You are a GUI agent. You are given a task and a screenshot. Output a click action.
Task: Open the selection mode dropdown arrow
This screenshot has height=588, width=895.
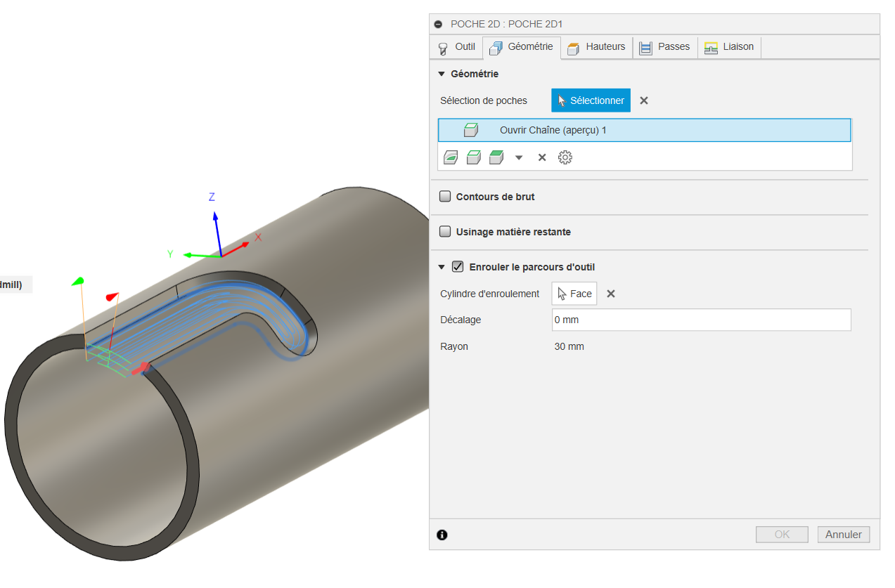(x=519, y=158)
